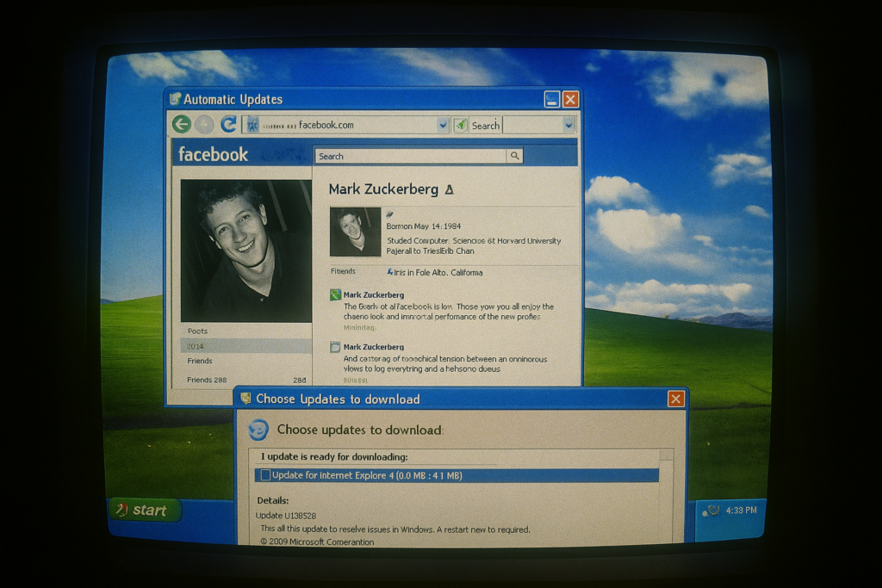Select the 2014 item in sidebar
Screen dimensions: 882x588
(245, 346)
